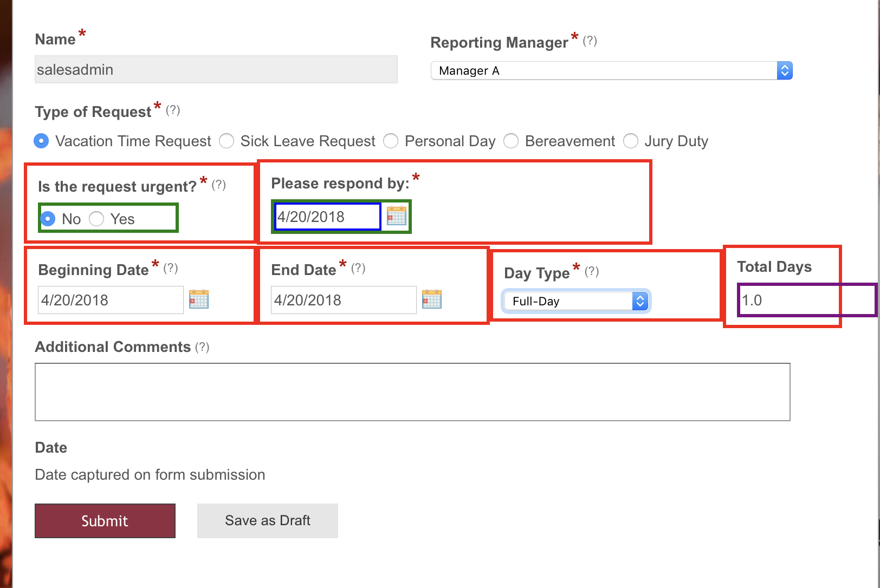
Task: Open the Reporting Manager dropdown
Action: [x=611, y=71]
